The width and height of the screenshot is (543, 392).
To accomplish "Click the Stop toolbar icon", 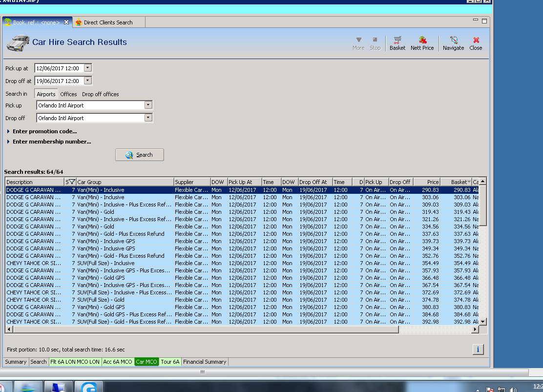I will [x=375, y=43].
